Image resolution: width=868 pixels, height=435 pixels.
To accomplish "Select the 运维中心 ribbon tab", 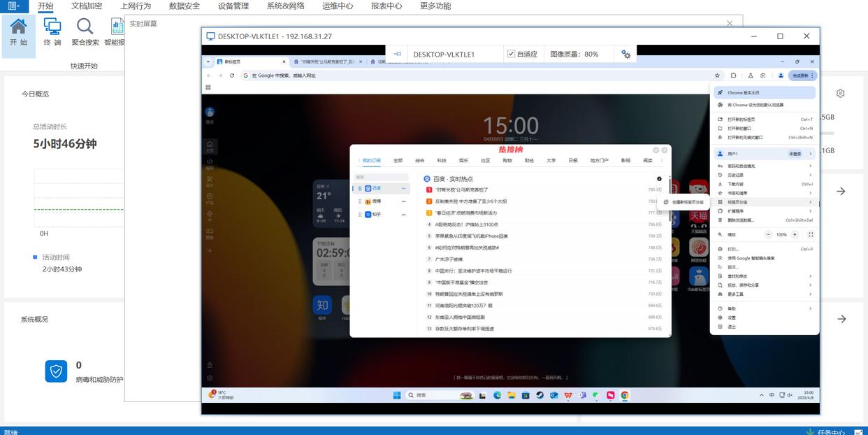I will pos(338,6).
